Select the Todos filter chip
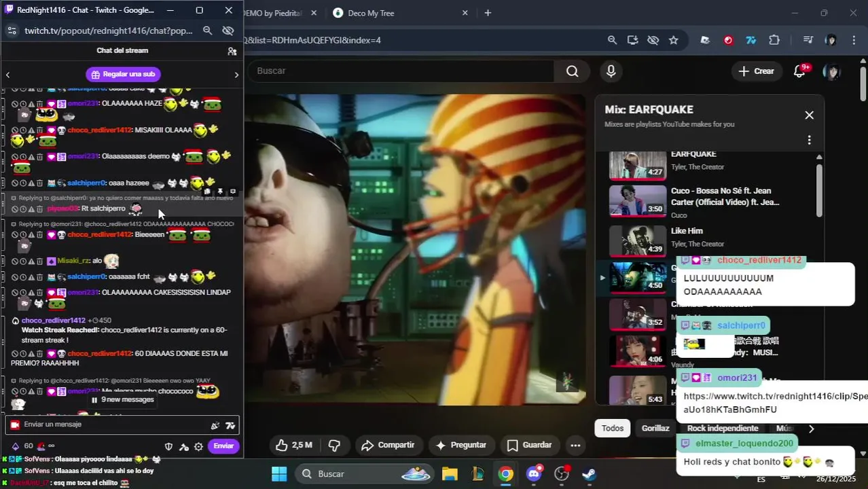 pyautogui.click(x=613, y=429)
